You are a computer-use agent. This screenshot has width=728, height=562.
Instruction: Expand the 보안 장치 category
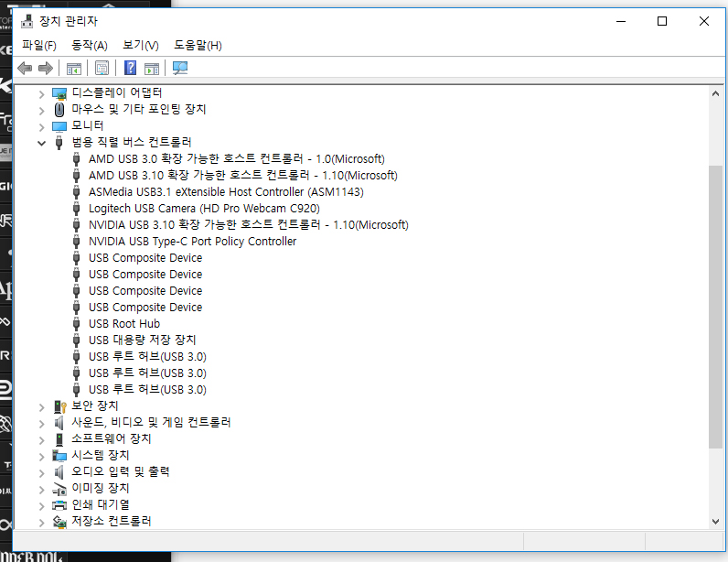coord(41,407)
